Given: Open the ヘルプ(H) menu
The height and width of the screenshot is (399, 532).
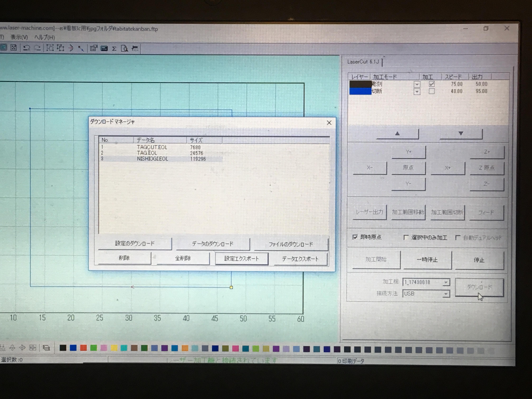Looking at the screenshot, I should click(x=44, y=37).
